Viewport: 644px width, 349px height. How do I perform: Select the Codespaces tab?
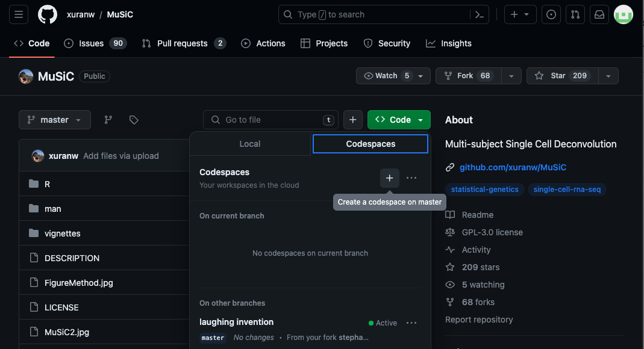pyautogui.click(x=370, y=144)
